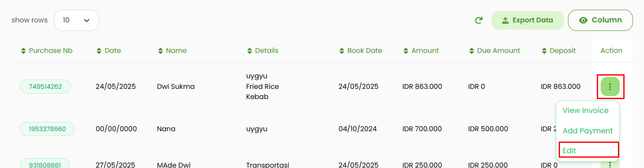The height and width of the screenshot is (168, 644).
Task: Click the Export Data button
Action: point(527,20)
